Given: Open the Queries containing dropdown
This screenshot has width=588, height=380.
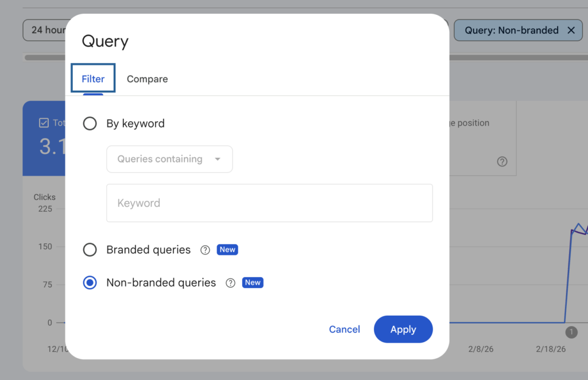Looking at the screenshot, I should 169,159.
